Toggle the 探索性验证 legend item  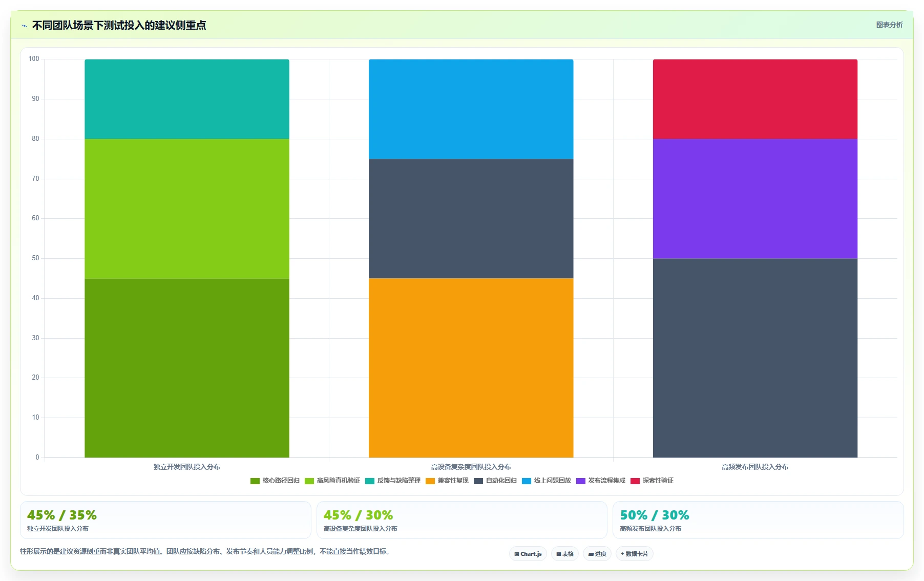click(x=652, y=481)
